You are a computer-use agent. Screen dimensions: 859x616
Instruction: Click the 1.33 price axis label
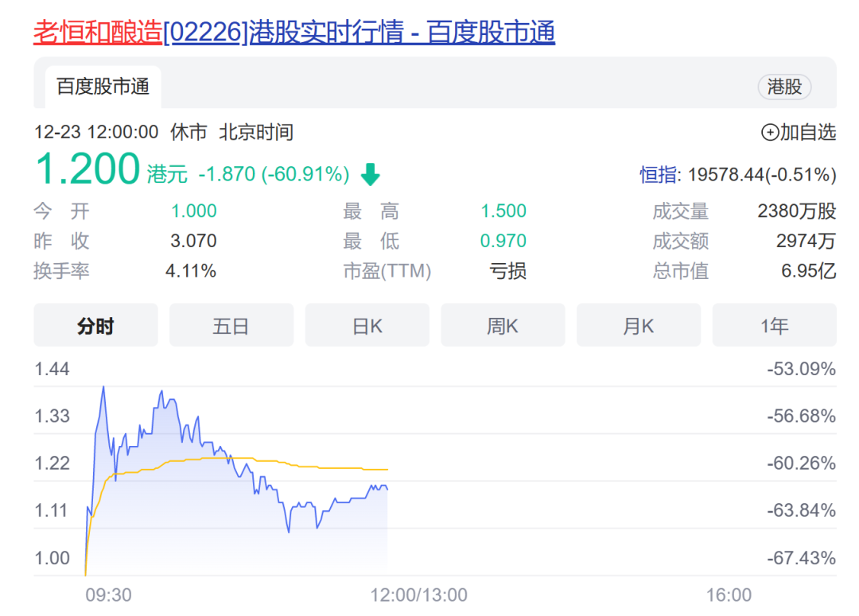pyautogui.click(x=52, y=416)
